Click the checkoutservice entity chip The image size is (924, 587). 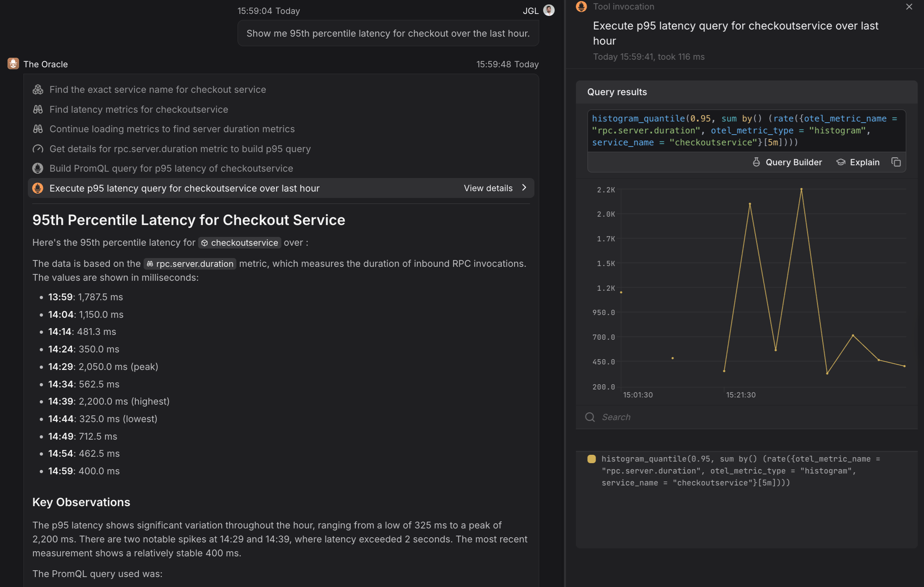240,243
